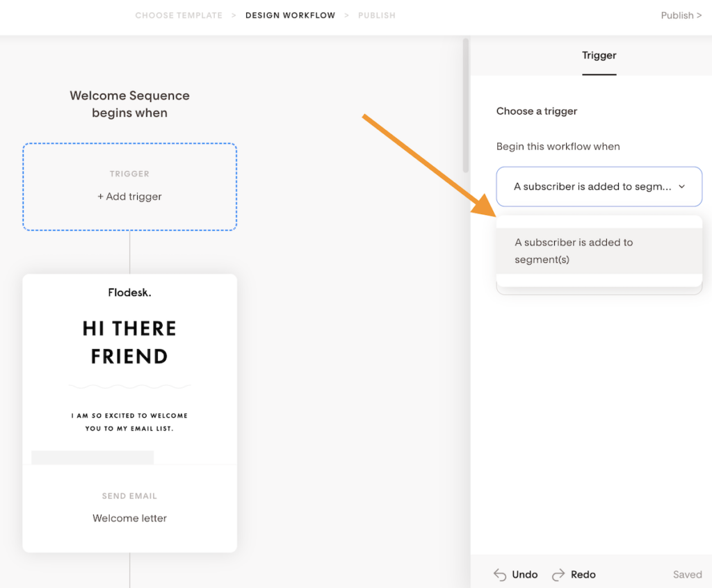Click the 'Welcome Sequence begins when' title
Viewport: 712px width, 588px height.
coord(129,104)
